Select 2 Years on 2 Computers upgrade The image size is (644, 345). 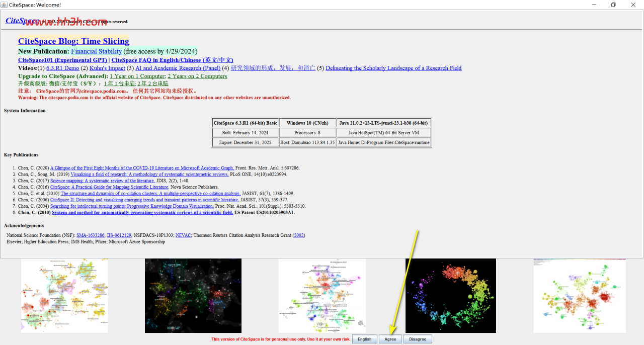[197, 76]
